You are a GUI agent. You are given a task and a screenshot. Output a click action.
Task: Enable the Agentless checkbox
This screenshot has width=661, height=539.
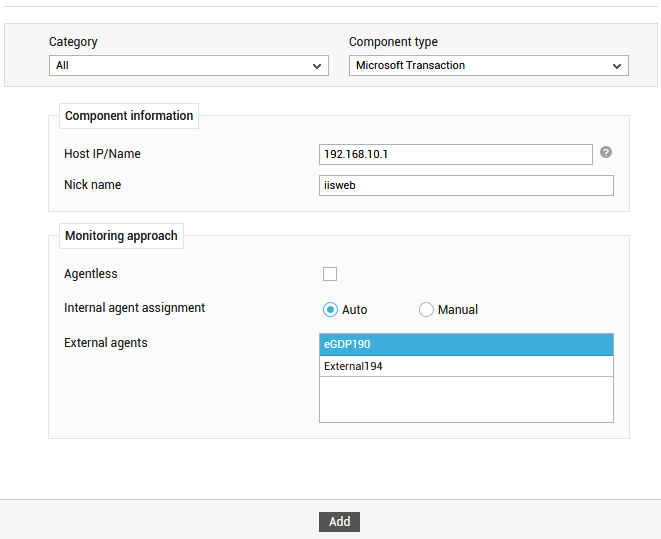pyautogui.click(x=330, y=274)
